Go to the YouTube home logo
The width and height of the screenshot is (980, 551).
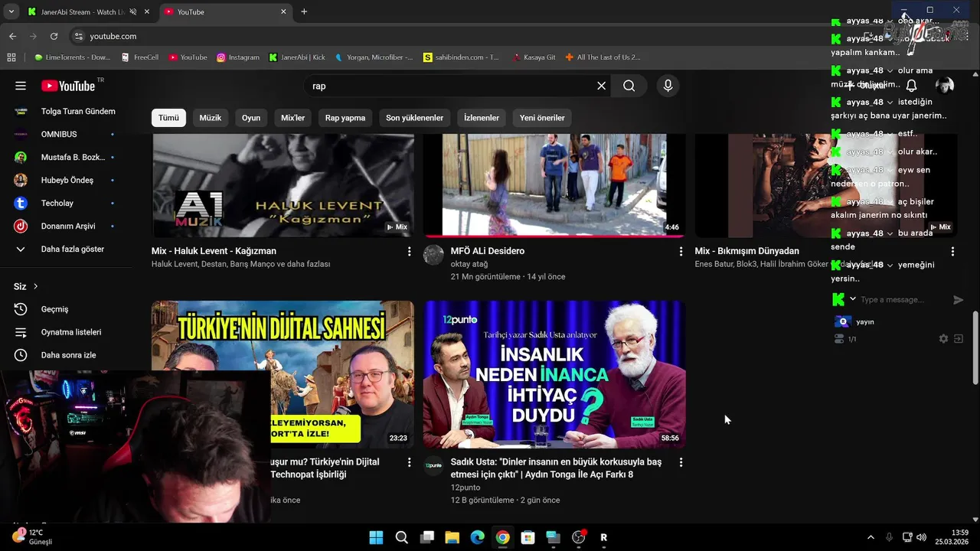(68, 86)
